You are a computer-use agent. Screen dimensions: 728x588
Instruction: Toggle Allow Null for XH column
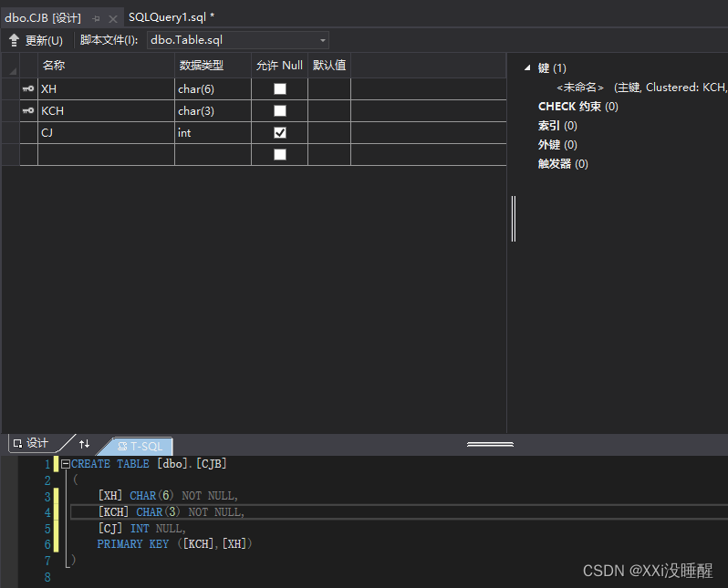(x=279, y=88)
